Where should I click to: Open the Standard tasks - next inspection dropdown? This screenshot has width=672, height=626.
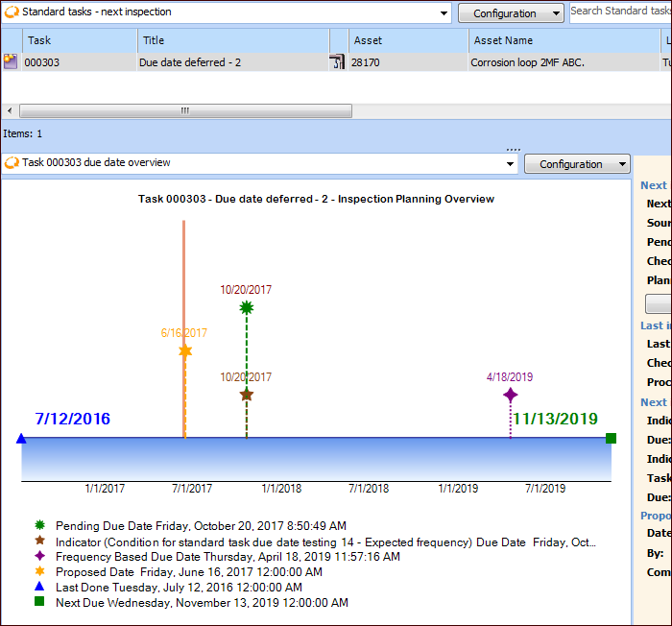click(443, 13)
